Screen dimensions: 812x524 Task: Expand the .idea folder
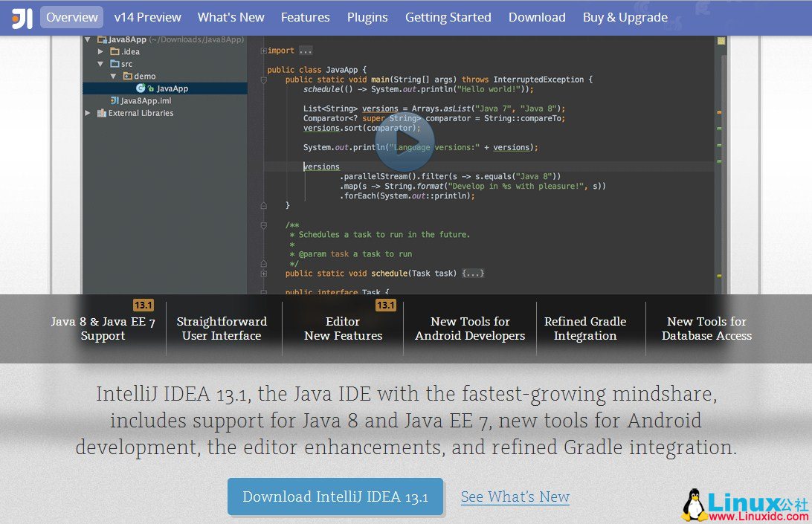point(102,51)
